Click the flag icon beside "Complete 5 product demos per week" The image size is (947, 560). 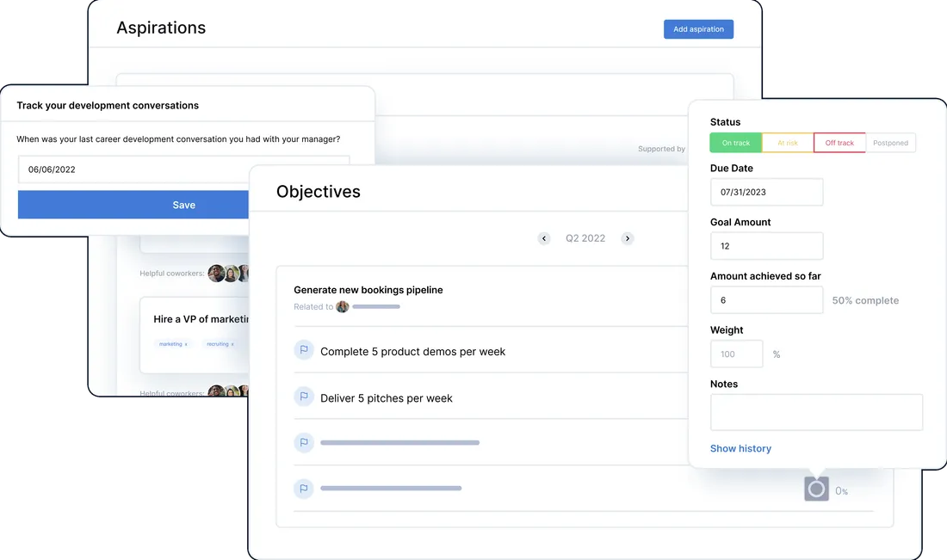pyautogui.click(x=303, y=351)
